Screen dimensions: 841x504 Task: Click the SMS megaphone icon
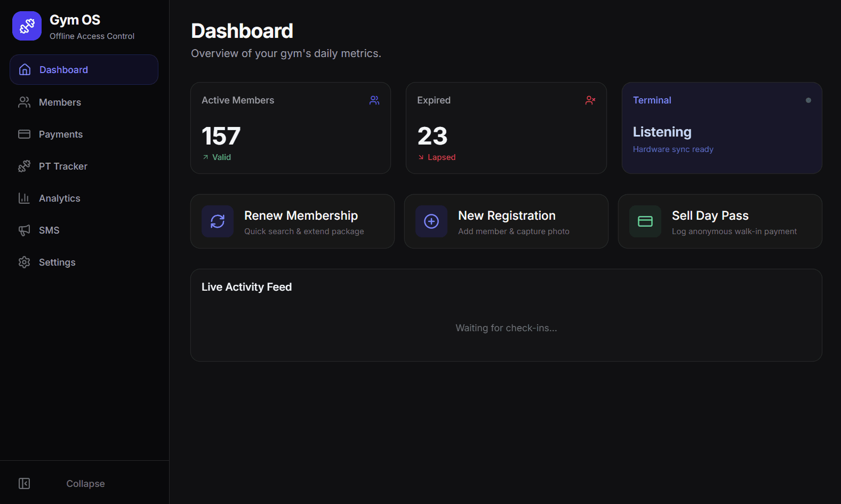tap(24, 230)
